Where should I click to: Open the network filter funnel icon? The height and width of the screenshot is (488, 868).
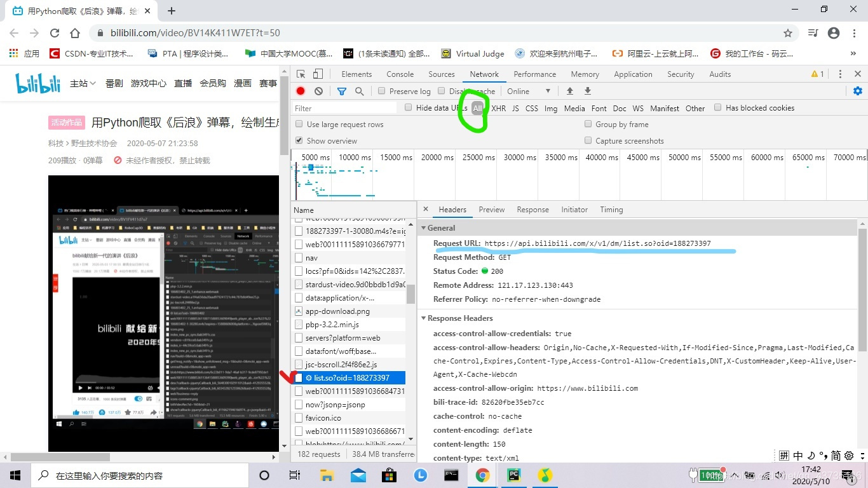(342, 91)
